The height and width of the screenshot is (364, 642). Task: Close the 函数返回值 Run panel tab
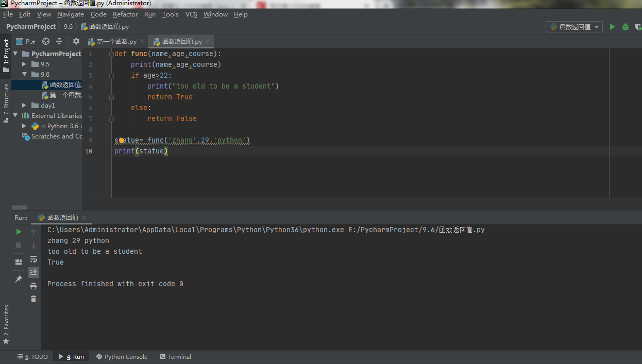84,218
